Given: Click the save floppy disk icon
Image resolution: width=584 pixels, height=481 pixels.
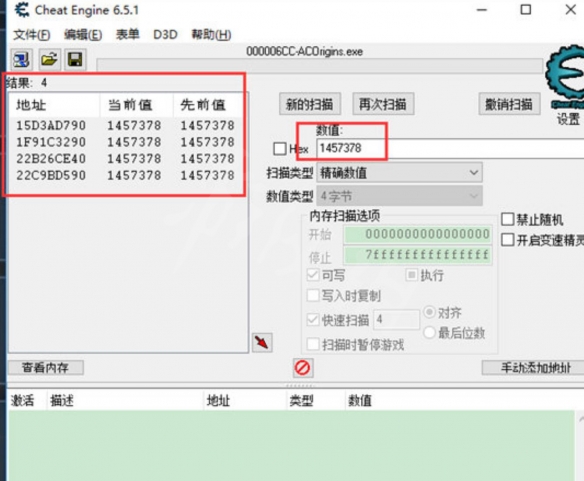Looking at the screenshot, I should pyautogui.click(x=76, y=60).
